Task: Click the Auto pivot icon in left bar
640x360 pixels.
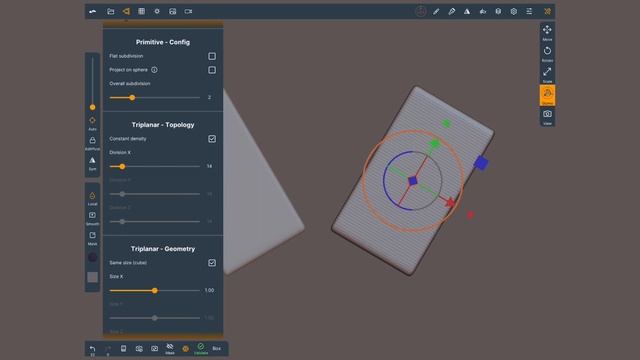Action: click(93, 123)
